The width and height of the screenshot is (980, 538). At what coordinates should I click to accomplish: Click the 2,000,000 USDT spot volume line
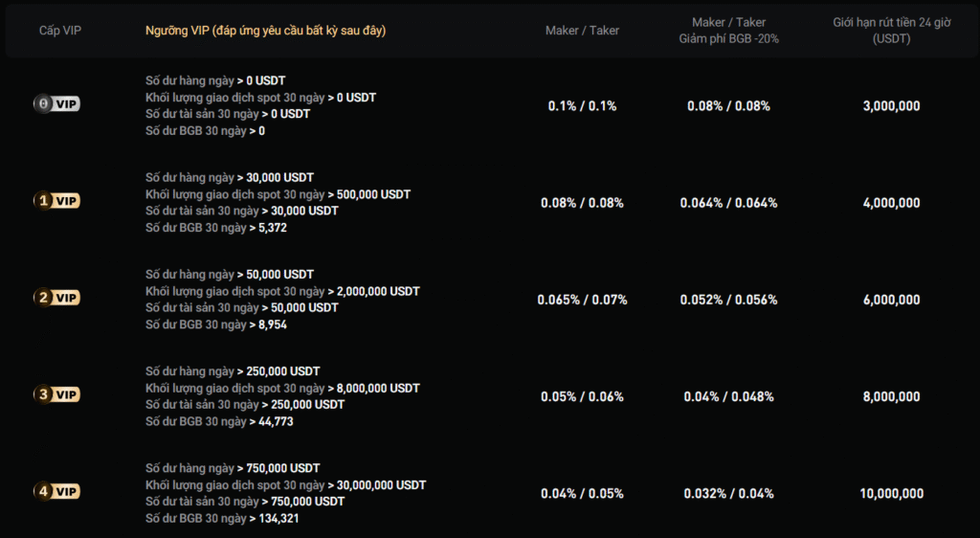[x=282, y=291]
